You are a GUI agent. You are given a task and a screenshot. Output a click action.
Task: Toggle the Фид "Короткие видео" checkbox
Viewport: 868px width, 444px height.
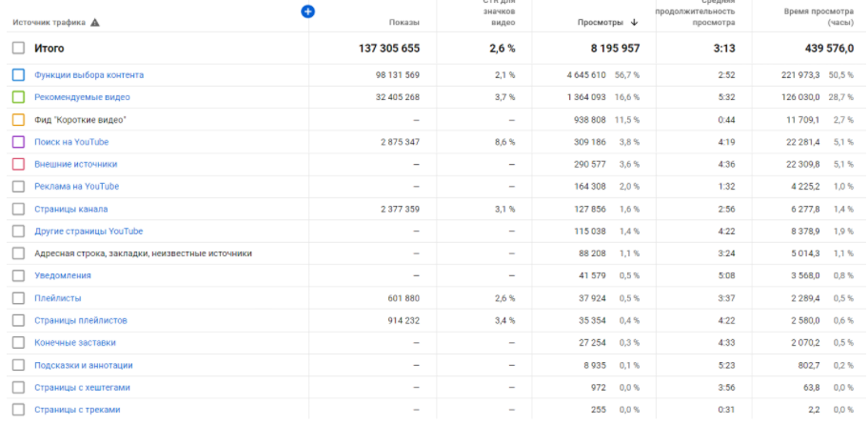(18, 120)
